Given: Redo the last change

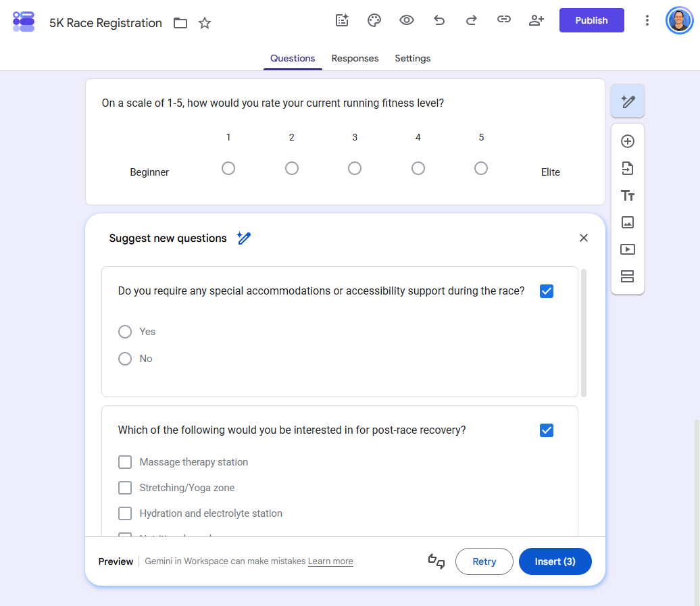Looking at the screenshot, I should [472, 20].
